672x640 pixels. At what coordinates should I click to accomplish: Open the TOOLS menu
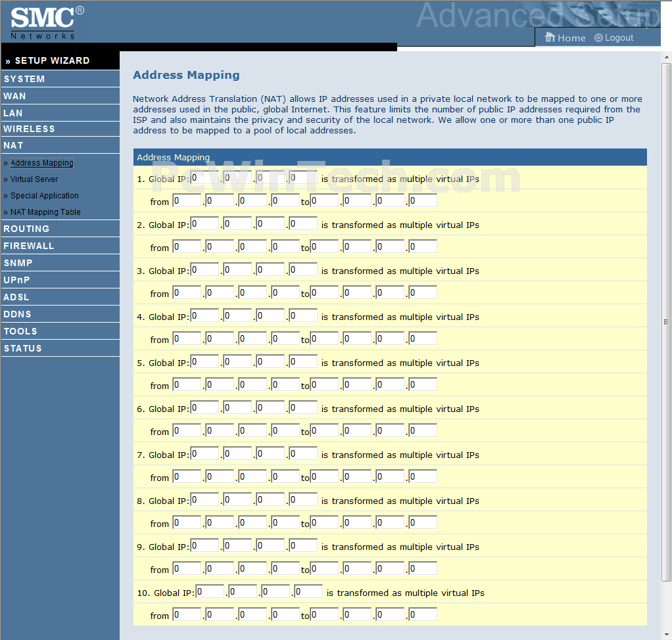60,331
